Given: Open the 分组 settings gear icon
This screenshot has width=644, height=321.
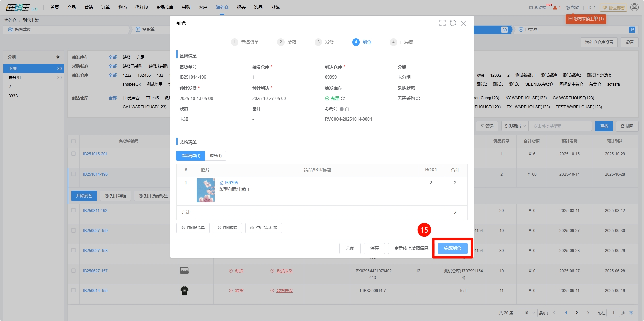Looking at the screenshot, I should [x=58, y=57].
